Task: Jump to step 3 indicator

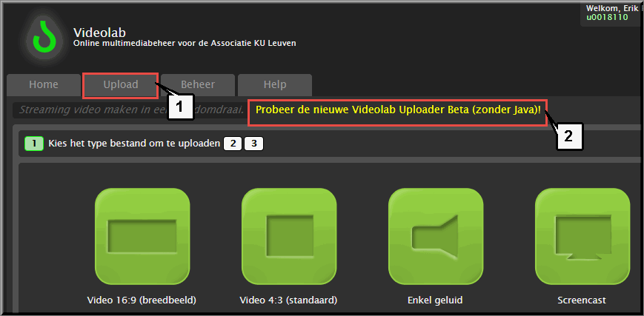Action: [x=254, y=144]
